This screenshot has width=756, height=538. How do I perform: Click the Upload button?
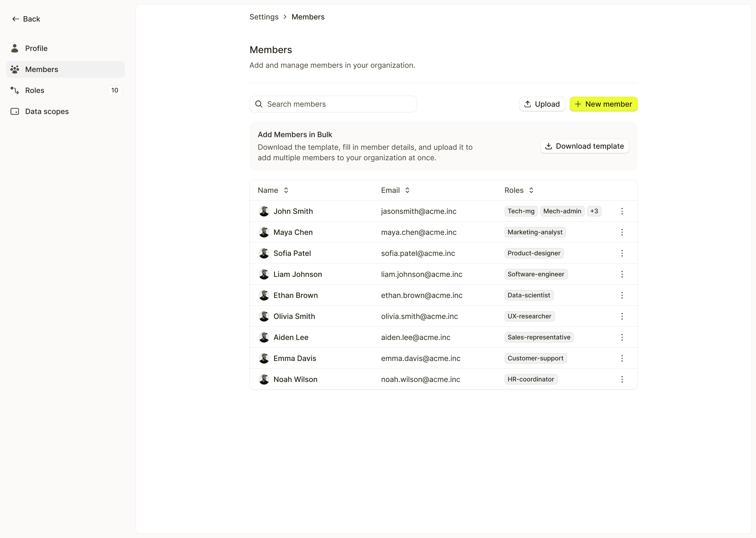pyautogui.click(x=542, y=104)
